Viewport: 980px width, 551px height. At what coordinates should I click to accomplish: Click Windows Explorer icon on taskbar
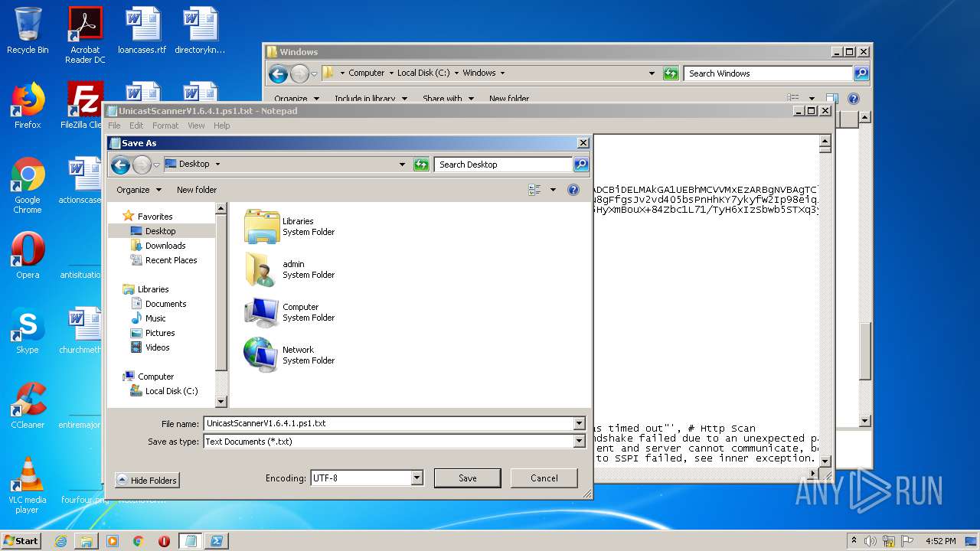tap(87, 541)
